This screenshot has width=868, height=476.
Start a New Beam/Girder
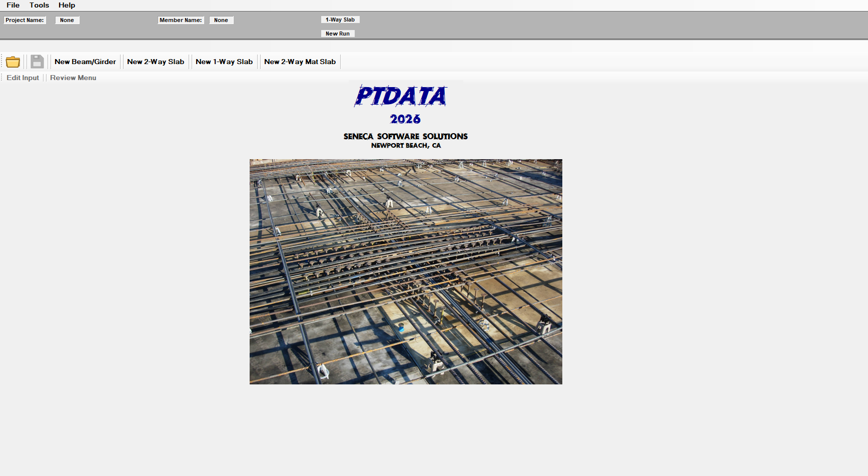(x=85, y=62)
